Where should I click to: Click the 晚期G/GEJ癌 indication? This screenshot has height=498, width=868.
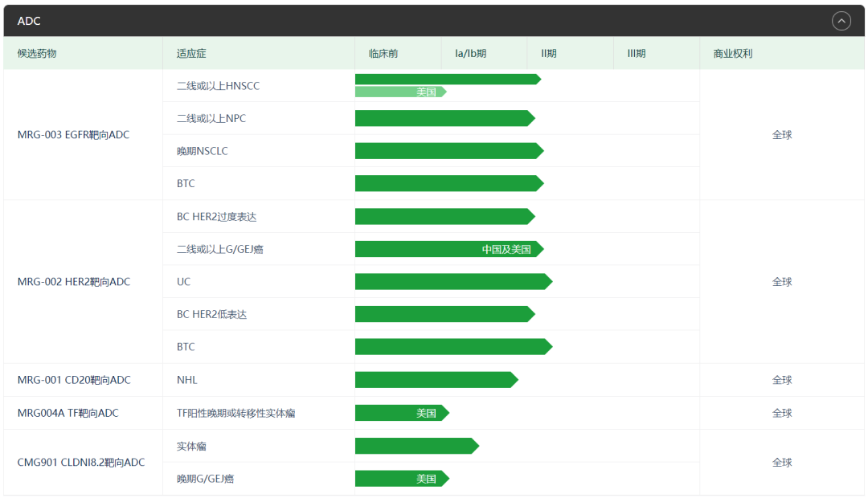click(205, 479)
